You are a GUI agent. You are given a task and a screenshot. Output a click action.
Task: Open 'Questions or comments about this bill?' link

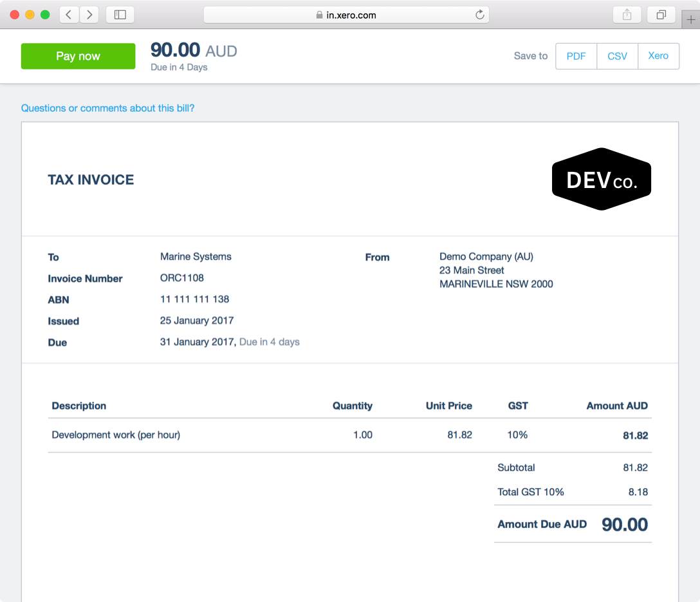(x=107, y=108)
